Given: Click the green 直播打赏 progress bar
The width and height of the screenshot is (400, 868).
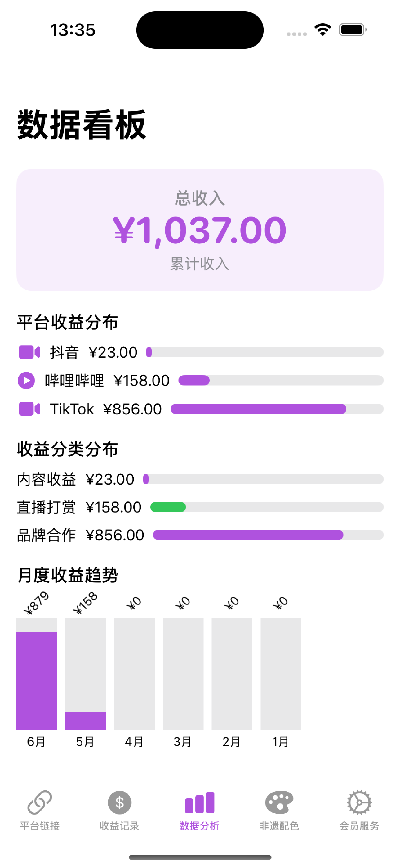Looking at the screenshot, I should pos(168,507).
